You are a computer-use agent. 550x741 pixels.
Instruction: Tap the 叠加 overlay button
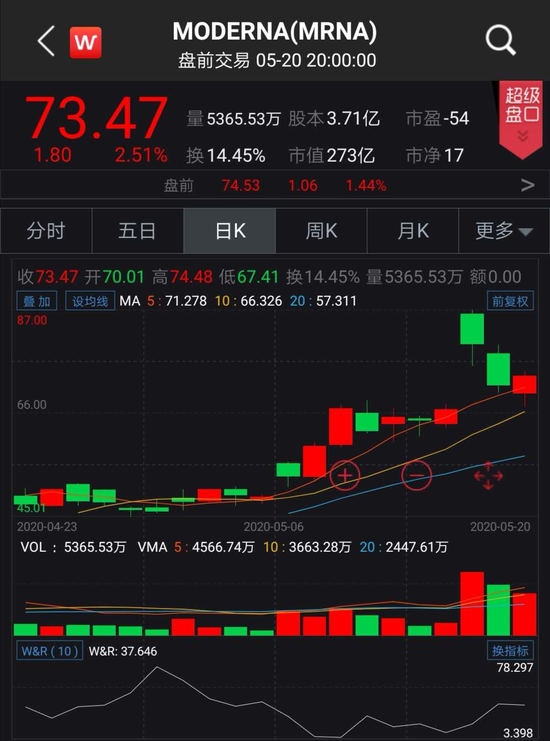[37, 301]
